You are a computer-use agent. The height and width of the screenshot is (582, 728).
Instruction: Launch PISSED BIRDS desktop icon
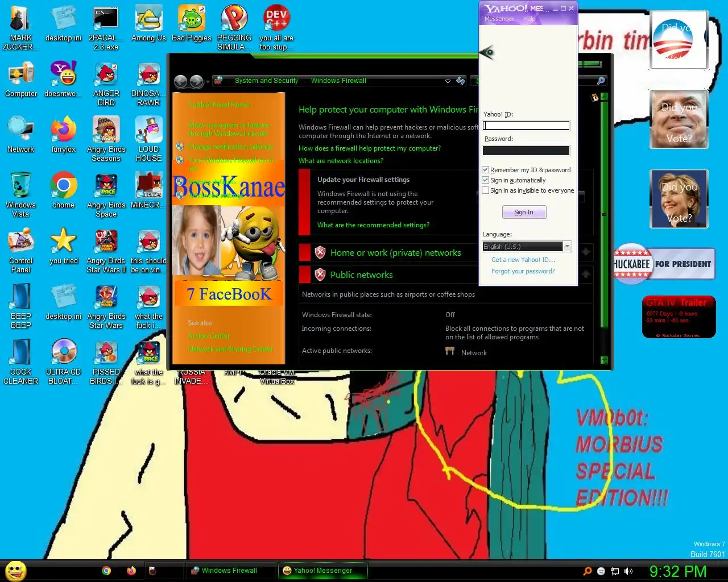click(106, 361)
